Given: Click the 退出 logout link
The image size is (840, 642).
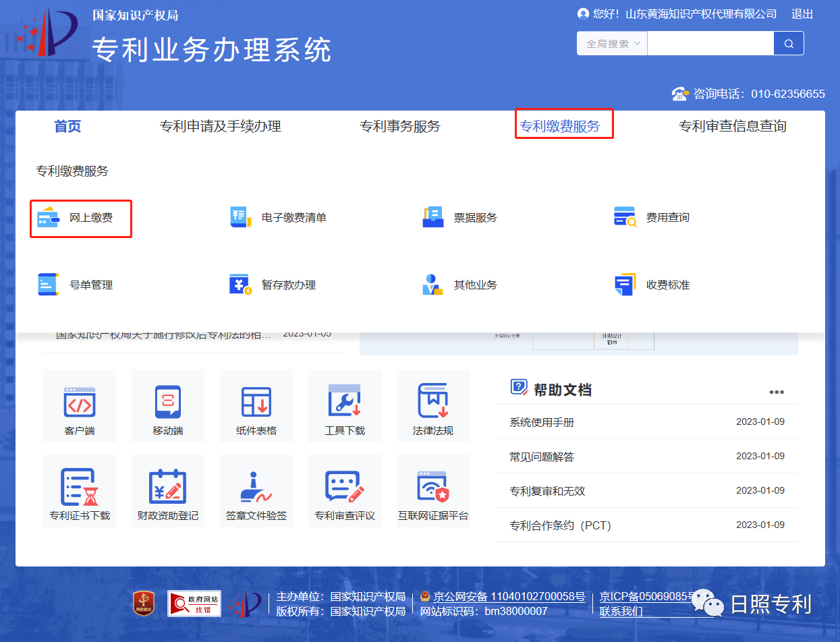Looking at the screenshot, I should coord(802,14).
